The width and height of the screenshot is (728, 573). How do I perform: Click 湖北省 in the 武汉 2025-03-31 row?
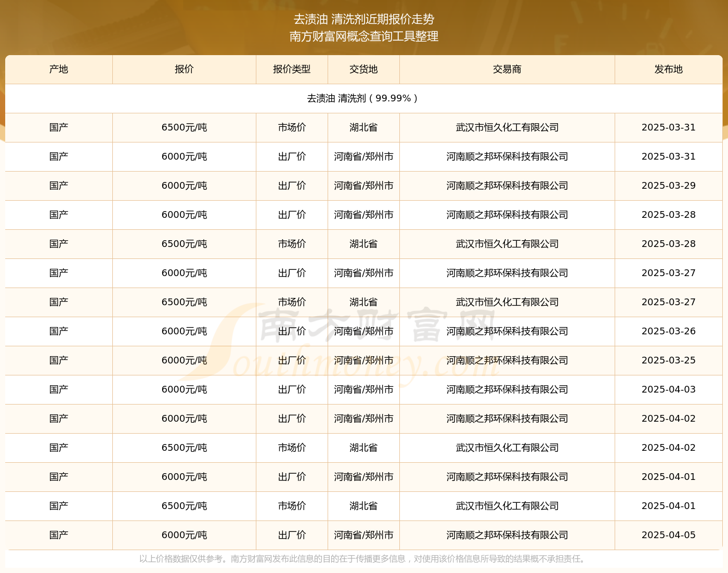tap(363, 127)
